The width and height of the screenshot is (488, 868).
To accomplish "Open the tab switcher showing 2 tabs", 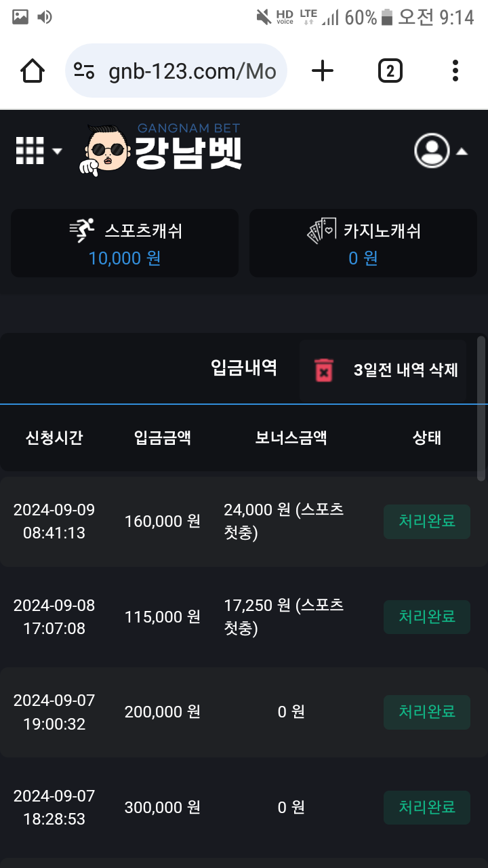I will click(x=390, y=71).
